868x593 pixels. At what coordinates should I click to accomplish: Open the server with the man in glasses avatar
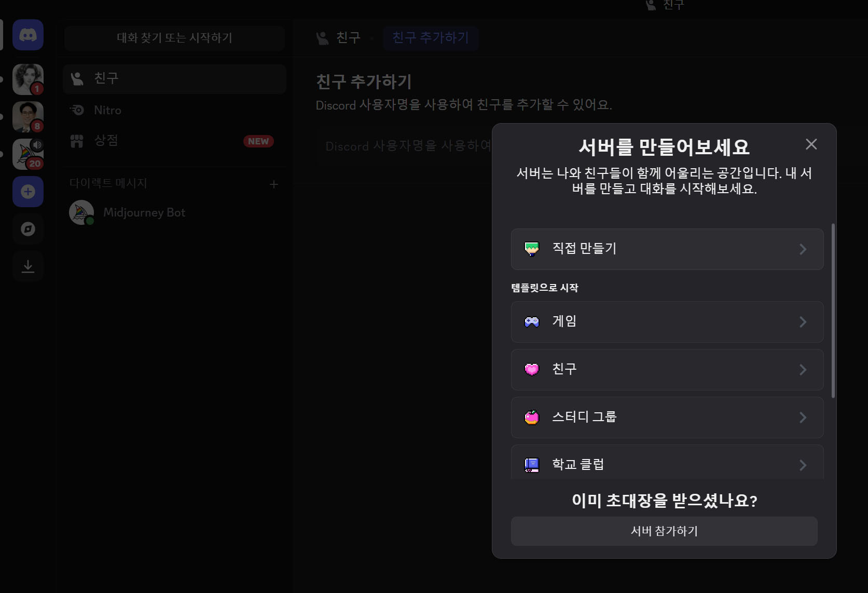click(28, 117)
